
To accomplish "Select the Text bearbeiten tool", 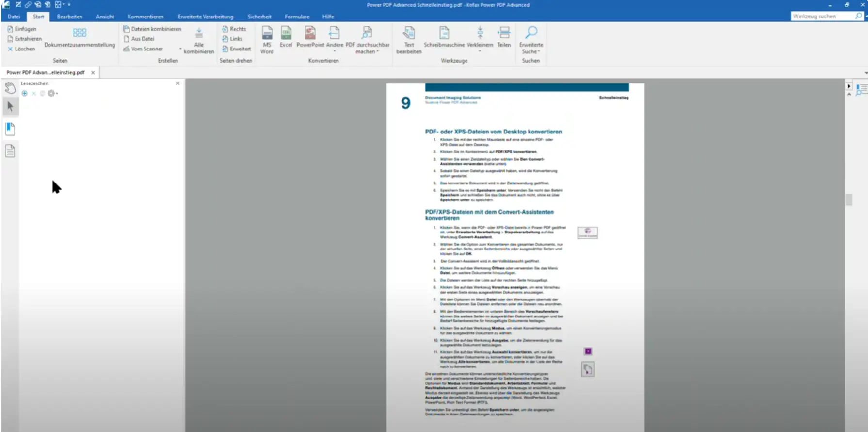I will click(x=409, y=39).
